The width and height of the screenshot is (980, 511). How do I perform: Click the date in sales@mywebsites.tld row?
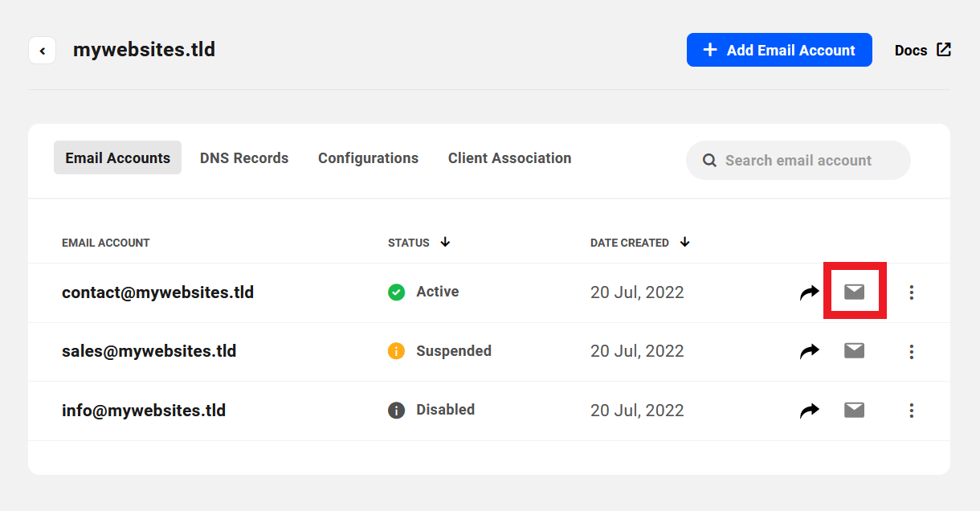637,351
